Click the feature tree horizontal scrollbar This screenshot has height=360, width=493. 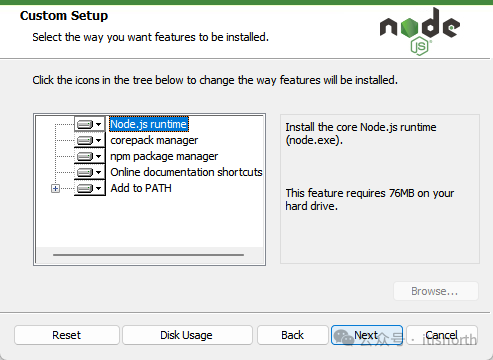point(149,255)
